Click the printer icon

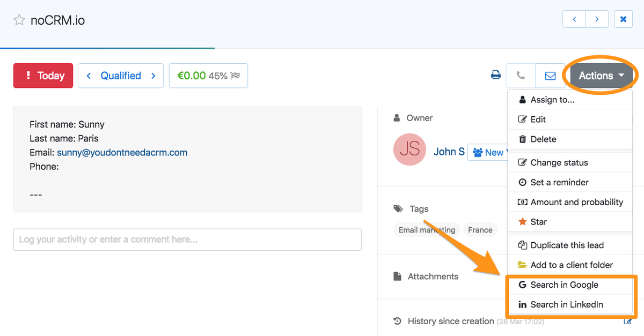tap(496, 76)
